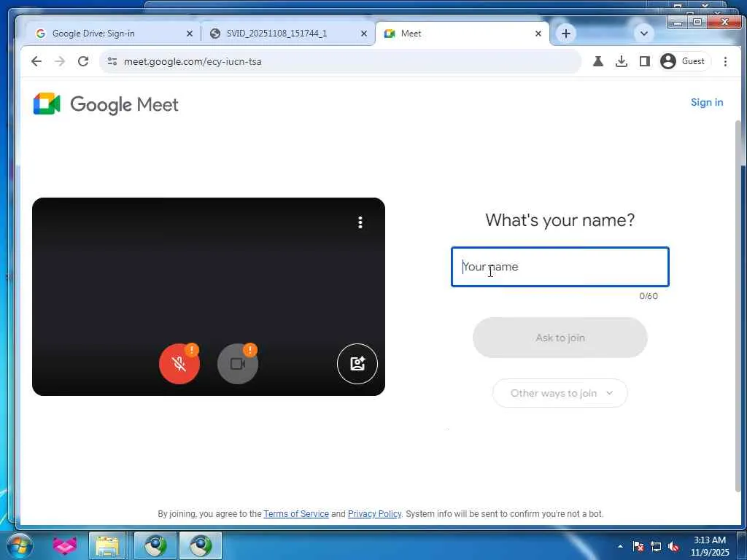The image size is (747, 560).
Task: Open File Explorer from the taskbar
Action: tap(108, 545)
